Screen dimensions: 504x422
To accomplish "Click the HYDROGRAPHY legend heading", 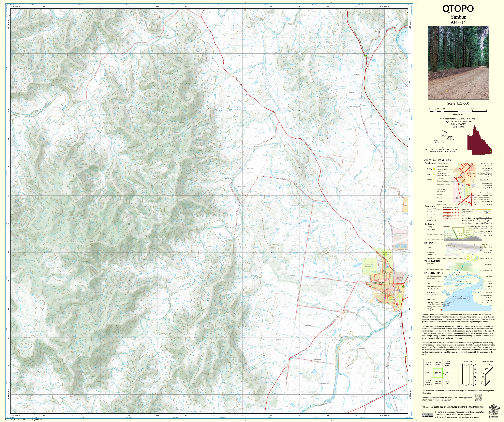I will pos(434,273).
